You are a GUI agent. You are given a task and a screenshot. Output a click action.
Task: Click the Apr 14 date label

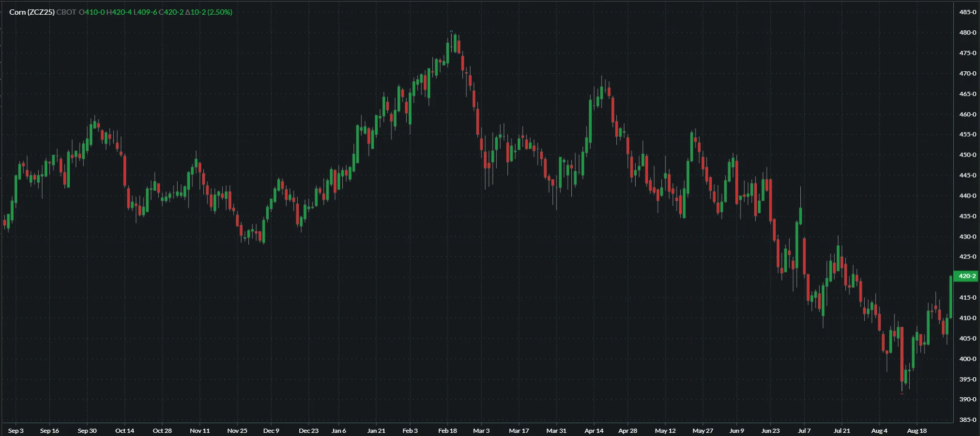594,431
